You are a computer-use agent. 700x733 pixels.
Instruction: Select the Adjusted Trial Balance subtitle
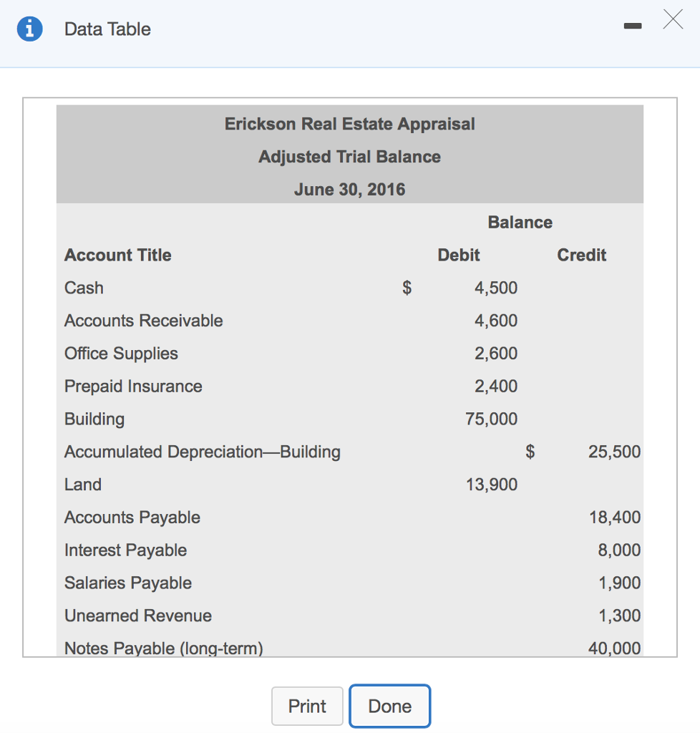coord(349,156)
